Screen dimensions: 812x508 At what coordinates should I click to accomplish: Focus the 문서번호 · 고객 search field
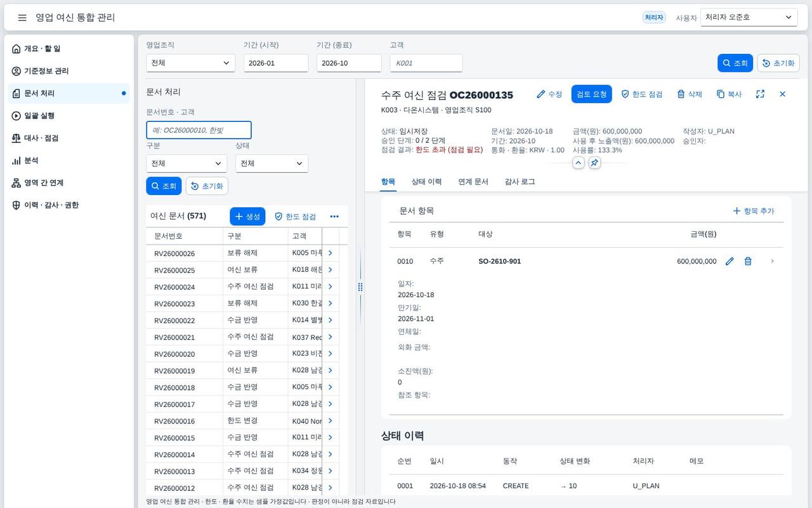tap(199, 130)
